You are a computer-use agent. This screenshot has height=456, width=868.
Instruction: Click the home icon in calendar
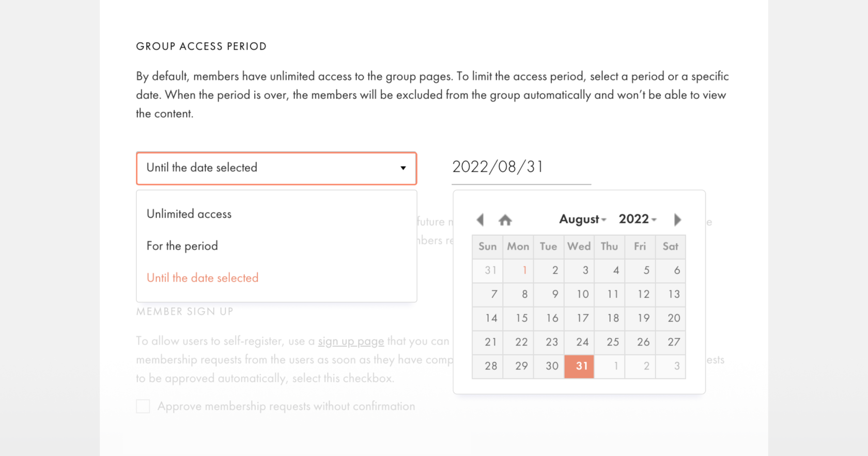[505, 220]
